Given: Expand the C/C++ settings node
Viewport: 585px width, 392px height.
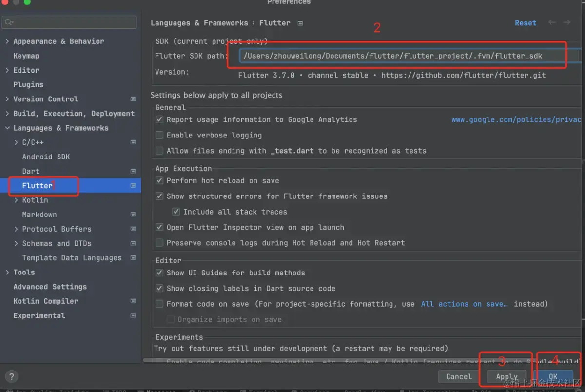Looking at the screenshot, I should 16,142.
